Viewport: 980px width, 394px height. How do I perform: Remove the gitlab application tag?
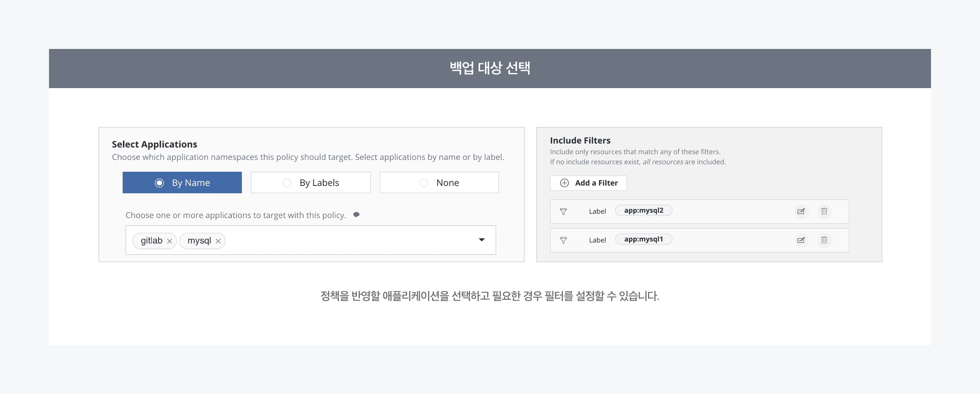[169, 241]
